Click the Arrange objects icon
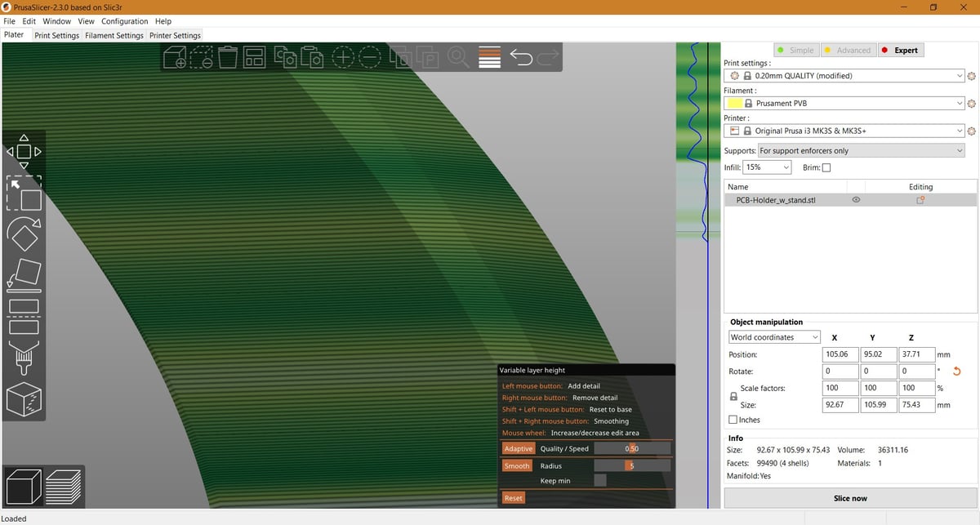The image size is (980, 525). [x=254, y=56]
